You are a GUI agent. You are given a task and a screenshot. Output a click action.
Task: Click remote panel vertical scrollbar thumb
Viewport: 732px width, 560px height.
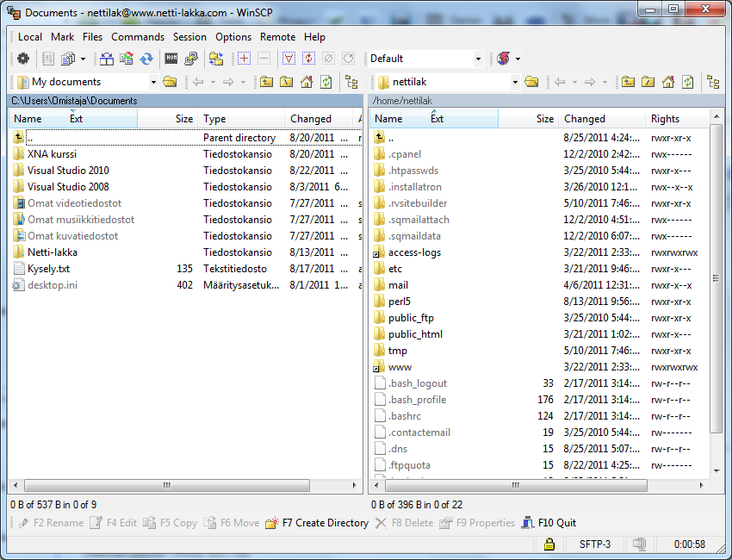[x=716, y=278]
